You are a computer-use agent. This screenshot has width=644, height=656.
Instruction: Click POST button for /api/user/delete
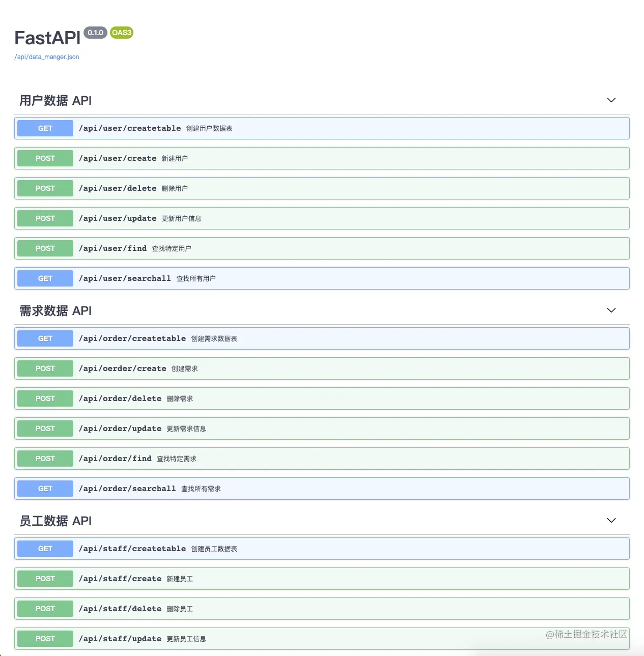pos(45,188)
